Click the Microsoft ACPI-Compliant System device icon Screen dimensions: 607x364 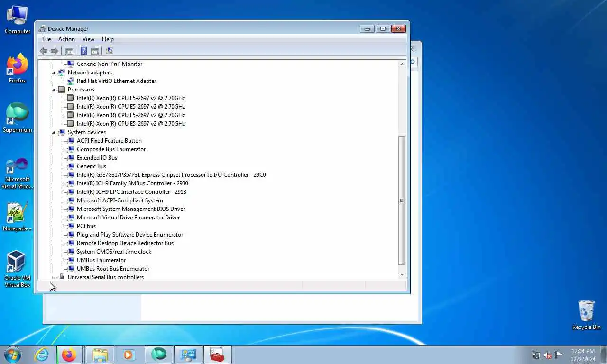pos(70,200)
